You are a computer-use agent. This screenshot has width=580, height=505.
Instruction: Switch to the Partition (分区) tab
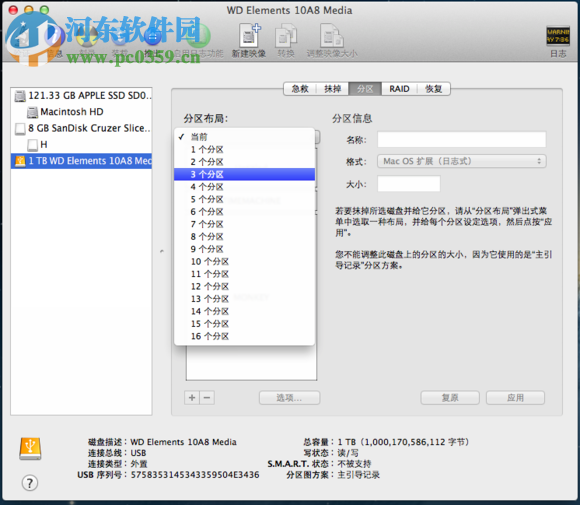click(365, 89)
